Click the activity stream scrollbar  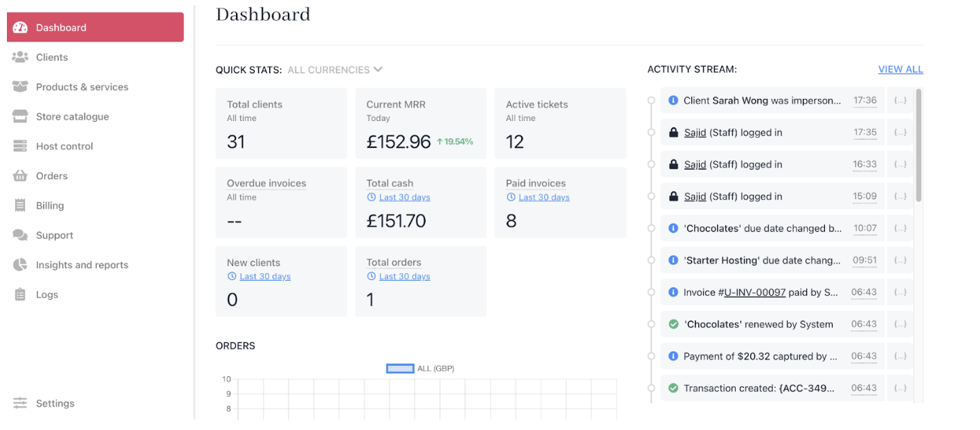[x=918, y=145]
